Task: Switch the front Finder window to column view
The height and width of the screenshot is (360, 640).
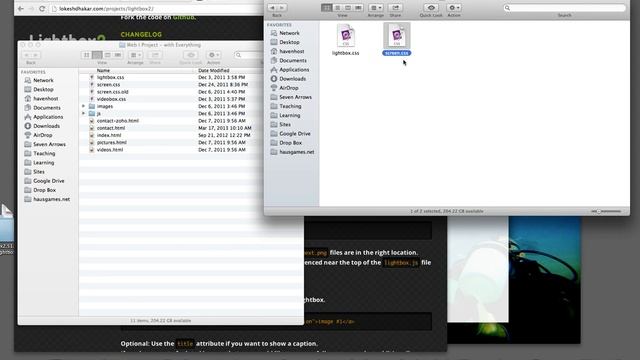Action: click(347, 8)
